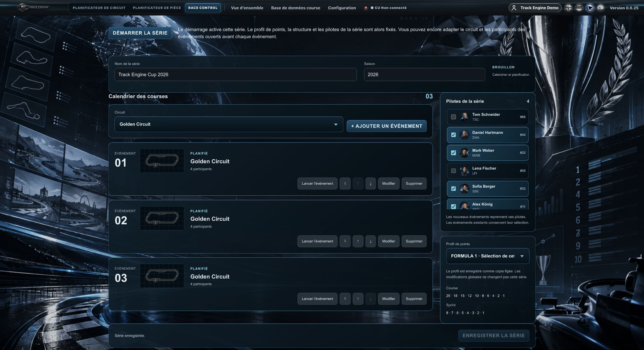Click the Saison input field
The image size is (644, 350).
click(x=424, y=74)
